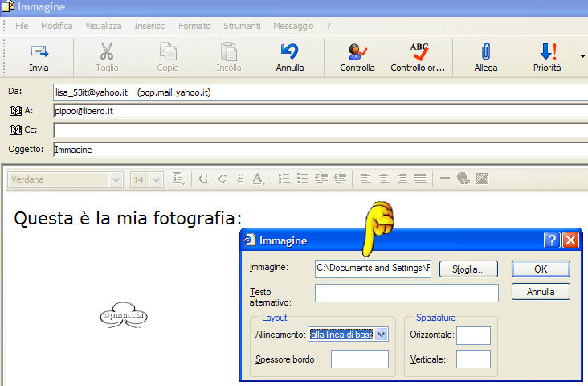Click the Copia toolbar icon
Image resolution: width=588 pixels, height=386 pixels.
[x=168, y=51]
